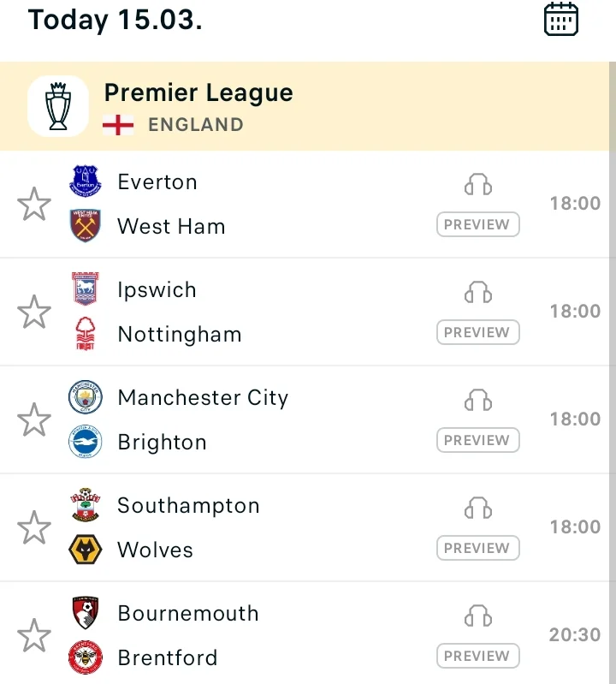Open audio commentary for Southampton vs Wolves
616x684 pixels.
click(x=478, y=508)
